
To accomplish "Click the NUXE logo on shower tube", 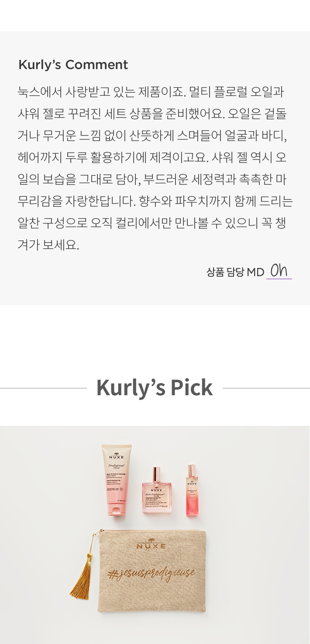I will coord(116,456).
